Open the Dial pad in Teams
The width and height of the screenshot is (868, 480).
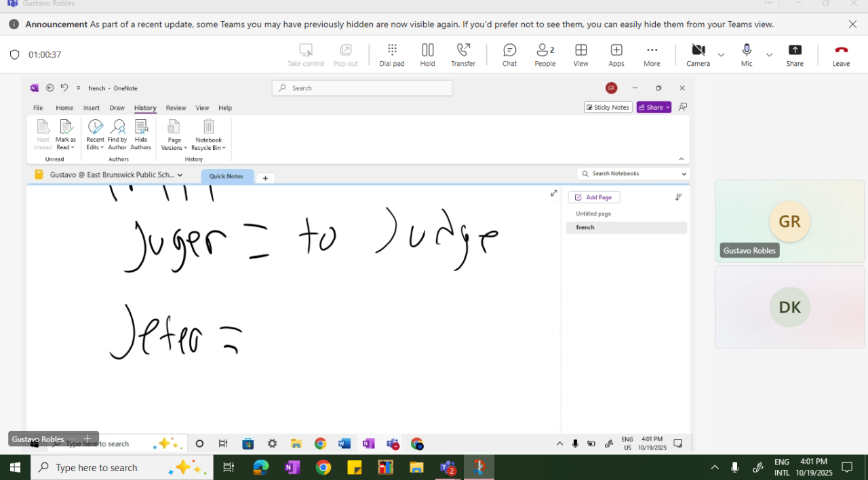pyautogui.click(x=392, y=55)
